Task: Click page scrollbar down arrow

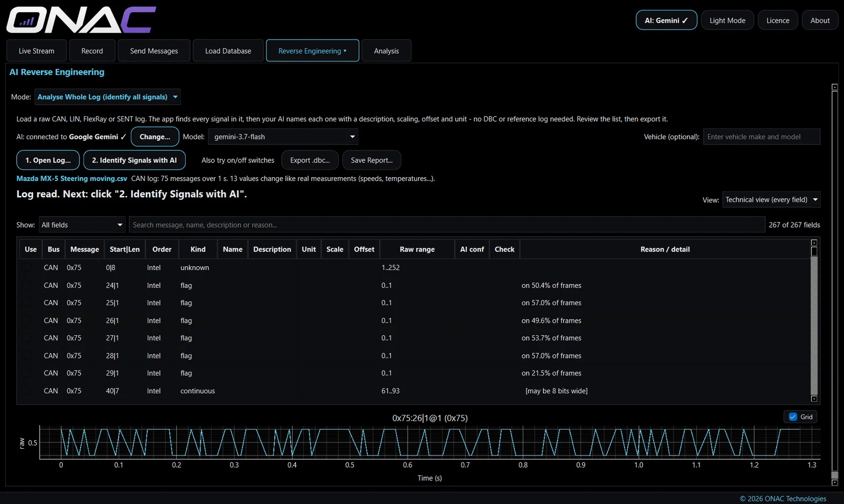Action: [x=835, y=482]
